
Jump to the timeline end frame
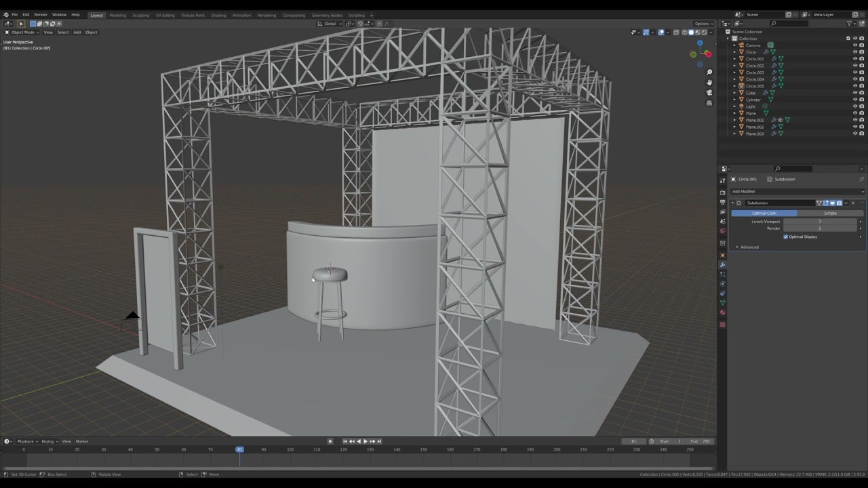click(379, 441)
